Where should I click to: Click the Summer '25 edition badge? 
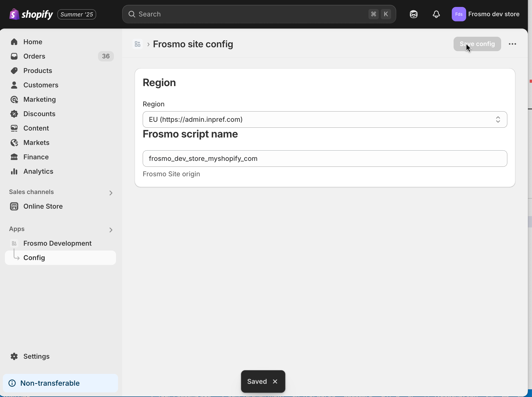point(77,14)
